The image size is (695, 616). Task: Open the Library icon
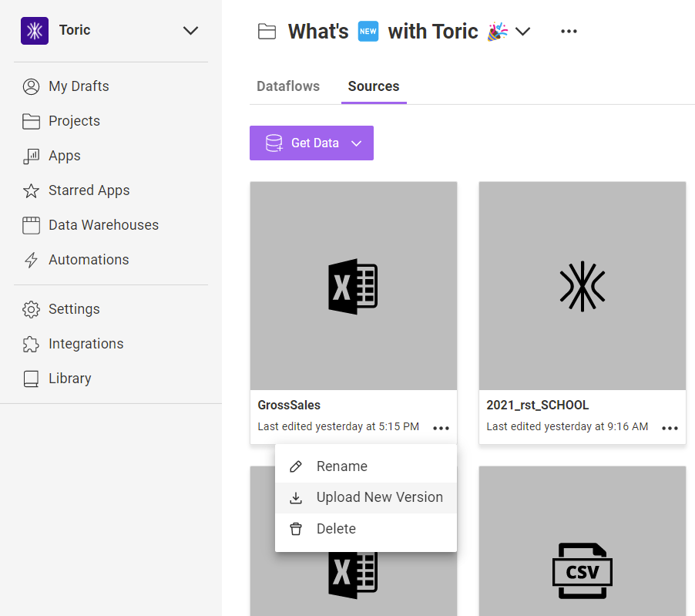(31, 378)
